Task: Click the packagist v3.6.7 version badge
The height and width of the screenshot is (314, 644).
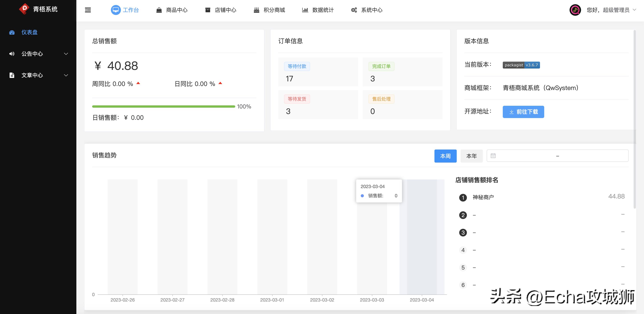Action: [x=521, y=65]
